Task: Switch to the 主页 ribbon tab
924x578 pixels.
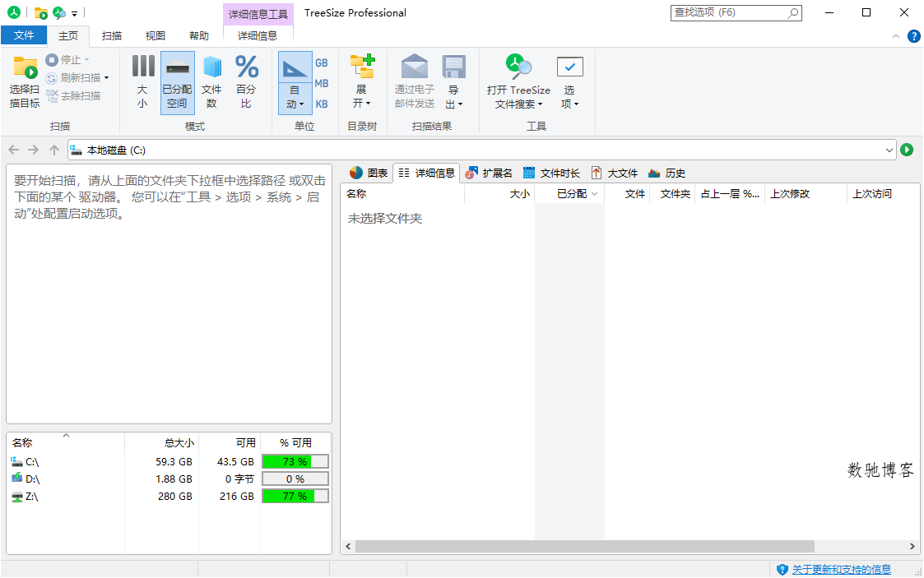Action: click(x=68, y=35)
